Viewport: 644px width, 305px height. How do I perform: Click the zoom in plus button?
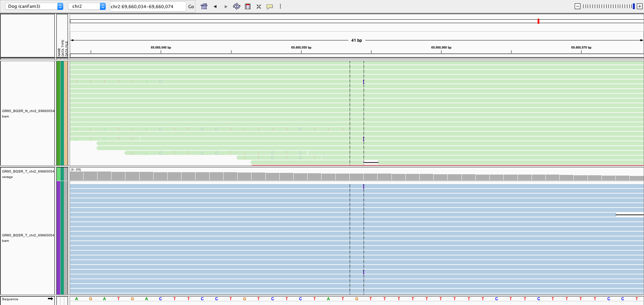640,6
